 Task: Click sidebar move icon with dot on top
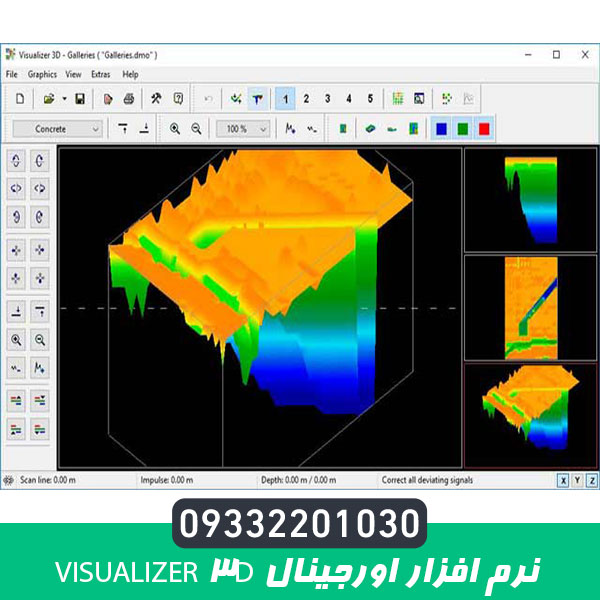point(16,278)
